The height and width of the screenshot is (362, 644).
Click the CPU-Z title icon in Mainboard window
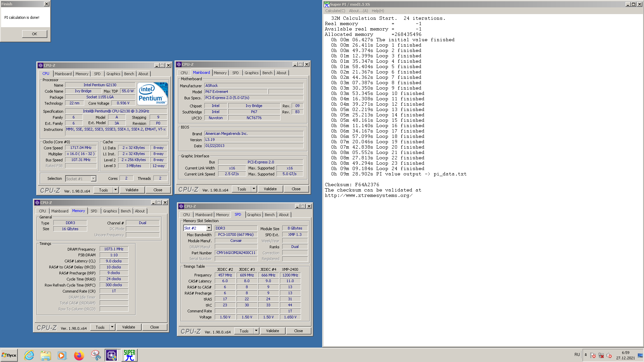pyautogui.click(x=179, y=64)
